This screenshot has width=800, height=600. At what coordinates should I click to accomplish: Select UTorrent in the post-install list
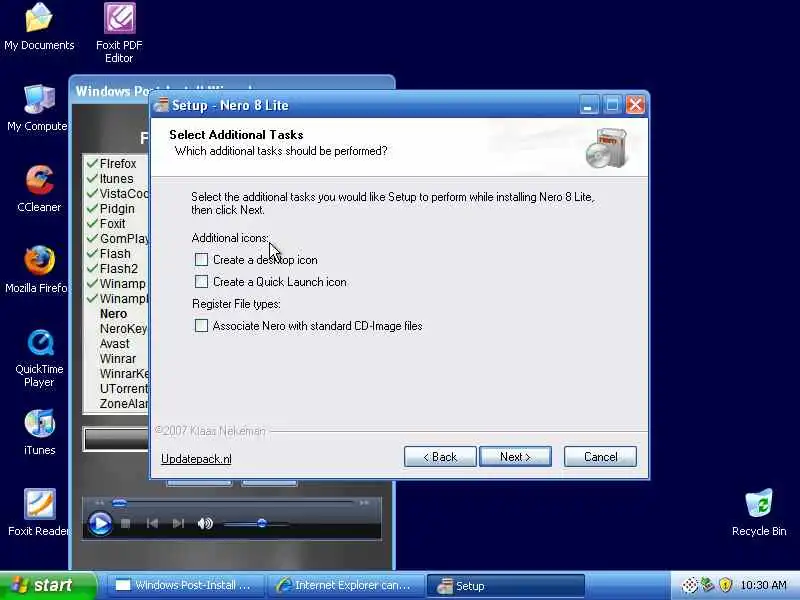coord(123,389)
